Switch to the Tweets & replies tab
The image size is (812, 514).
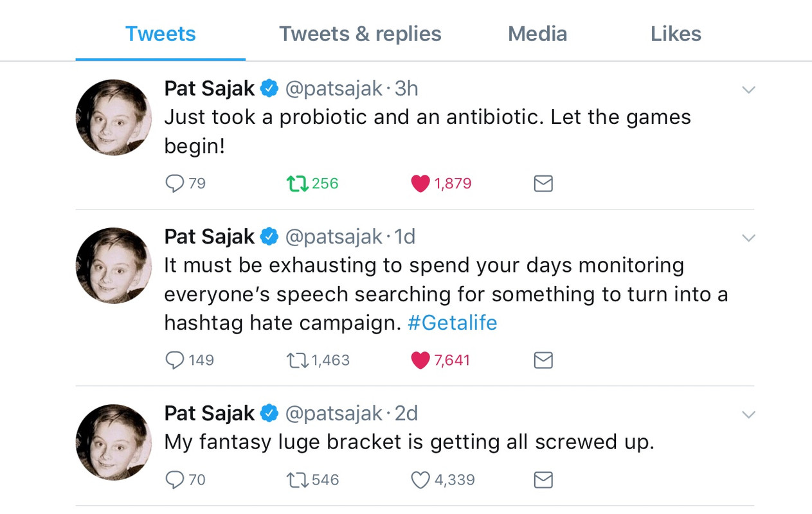pyautogui.click(x=360, y=33)
